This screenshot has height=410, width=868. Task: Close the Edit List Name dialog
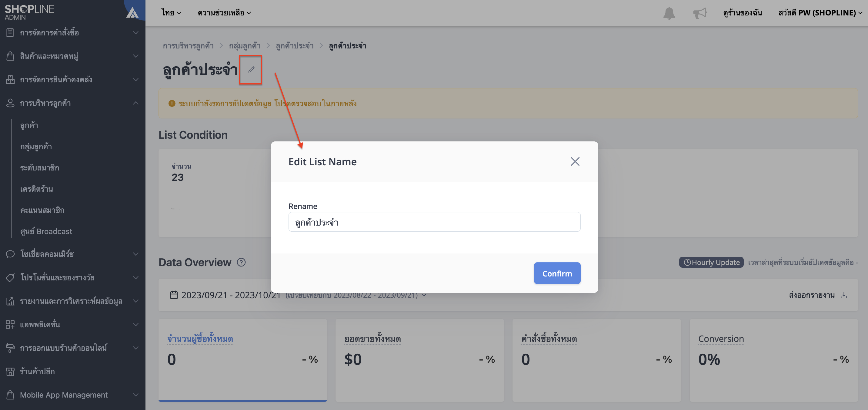575,162
